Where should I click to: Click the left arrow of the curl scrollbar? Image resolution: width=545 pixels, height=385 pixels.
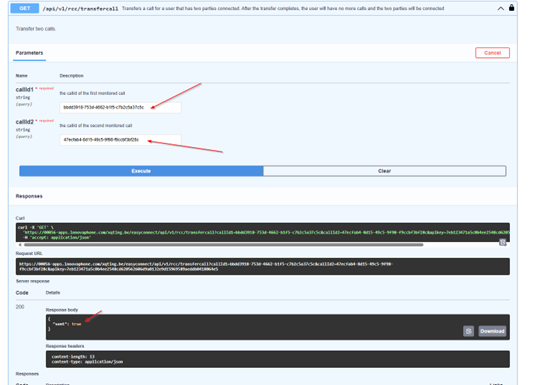click(20, 245)
